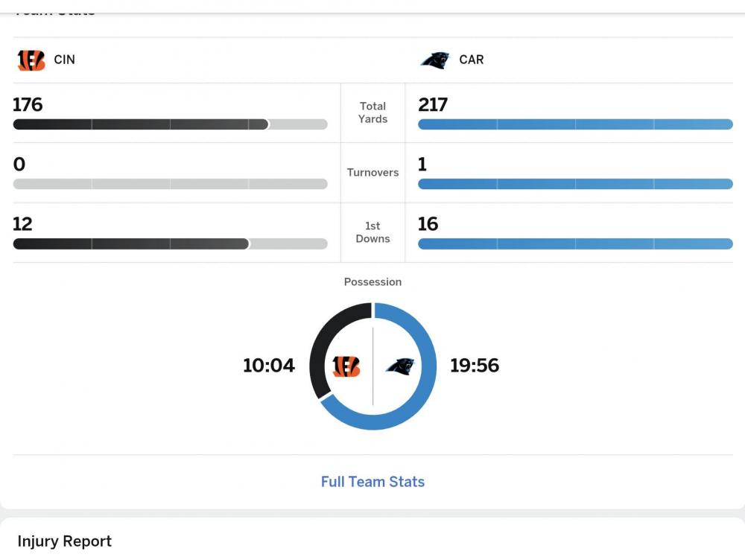Click the CIN 1st downs bar
This screenshot has height=560, width=745.
[170, 244]
